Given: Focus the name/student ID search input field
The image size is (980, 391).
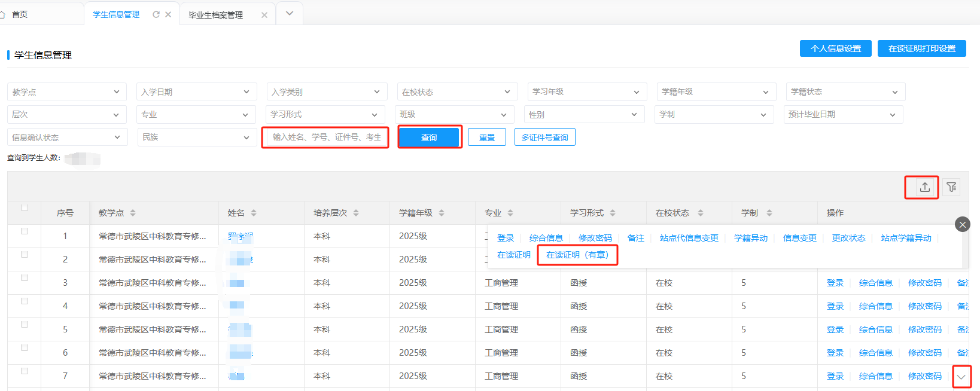Looking at the screenshot, I should click(x=325, y=138).
